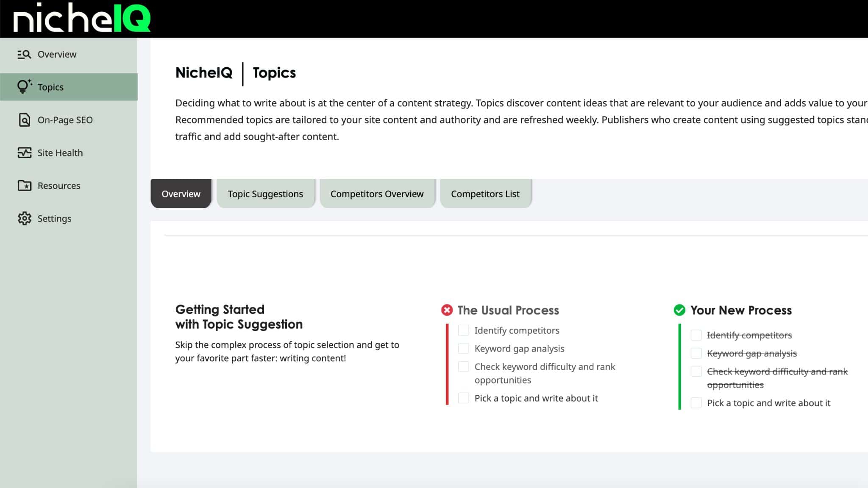The width and height of the screenshot is (868, 488).
Task: Click the Settings gear icon
Action: pos(24,218)
